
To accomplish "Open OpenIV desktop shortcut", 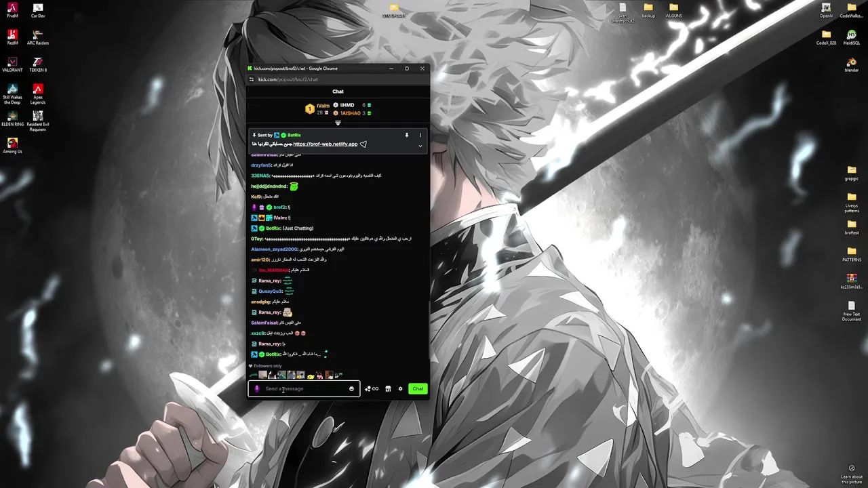I will click(x=826, y=11).
